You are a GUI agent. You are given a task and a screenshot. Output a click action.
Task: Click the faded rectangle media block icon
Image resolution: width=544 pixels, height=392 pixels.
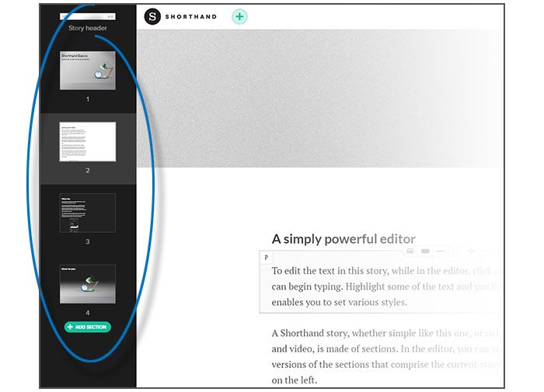tap(425, 251)
